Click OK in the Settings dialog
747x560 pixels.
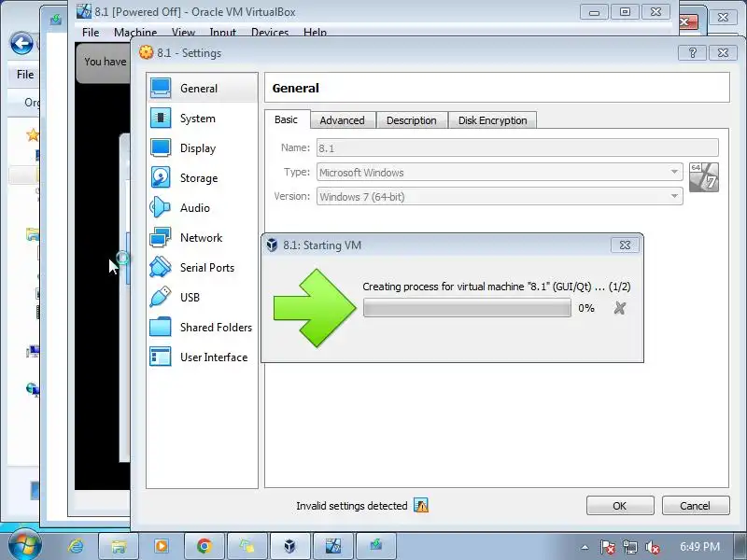click(x=620, y=505)
